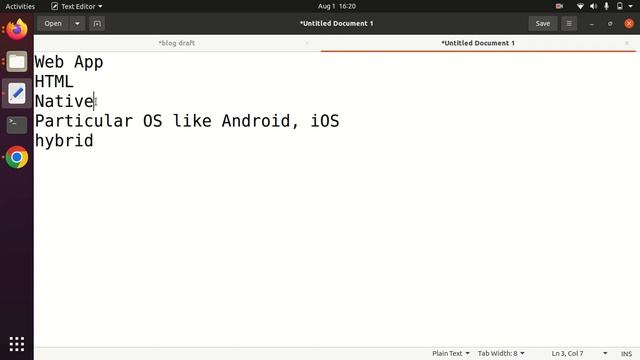This screenshot has width=640, height=360.
Task: Restore the Text Editor window size
Action: point(610,24)
